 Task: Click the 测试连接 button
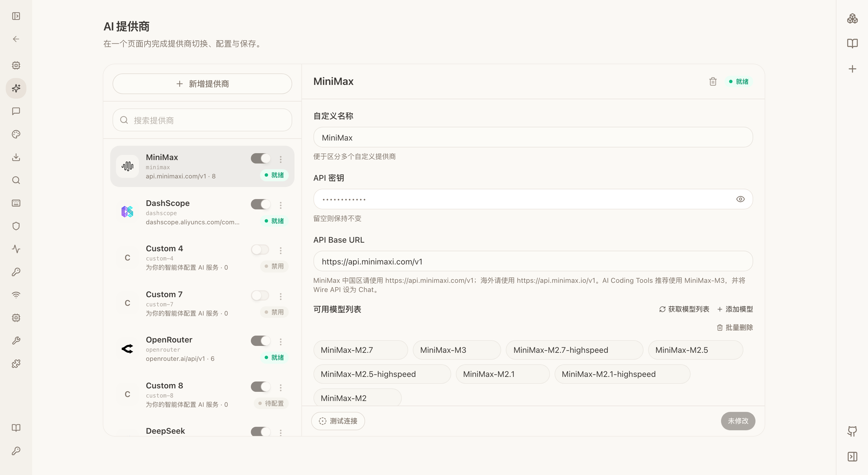point(338,421)
